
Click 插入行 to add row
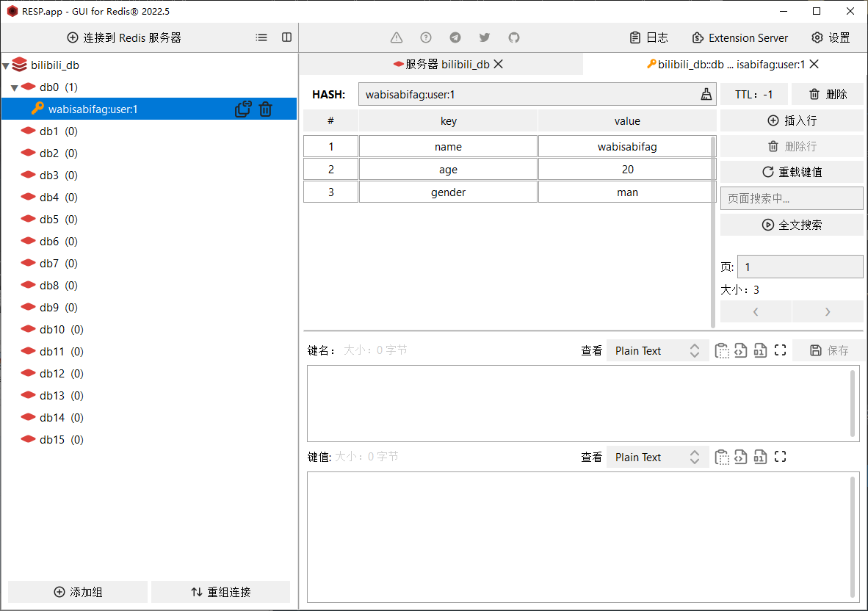tap(792, 120)
